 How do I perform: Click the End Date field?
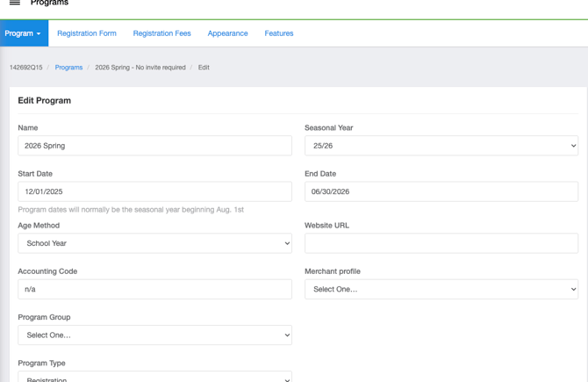click(441, 191)
